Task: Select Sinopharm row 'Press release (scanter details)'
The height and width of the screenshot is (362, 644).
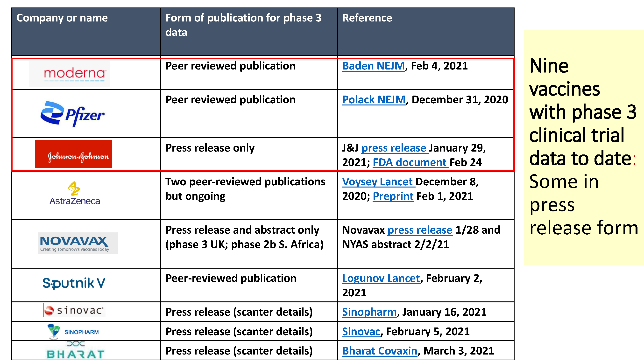Action: 249,331
